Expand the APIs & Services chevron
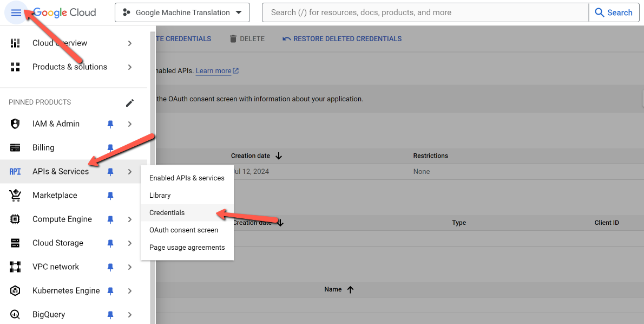Image resolution: width=644 pixels, height=324 pixels. click(130, 172)
